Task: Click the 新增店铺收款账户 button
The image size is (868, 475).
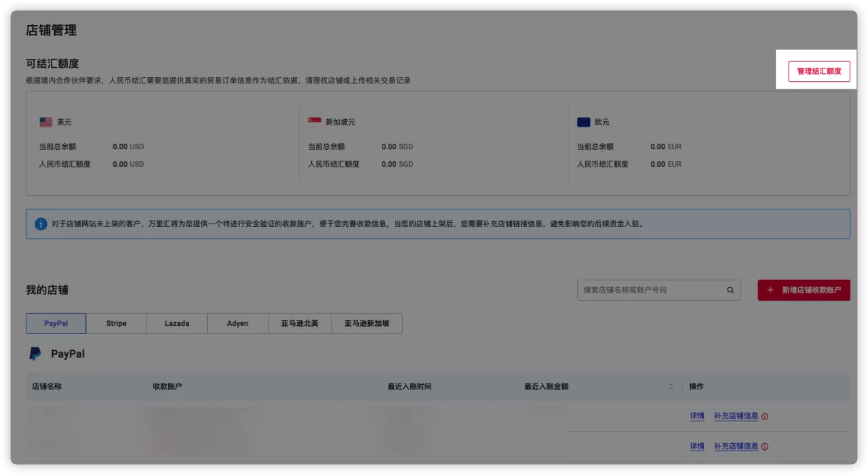Action: click(804, 289)
